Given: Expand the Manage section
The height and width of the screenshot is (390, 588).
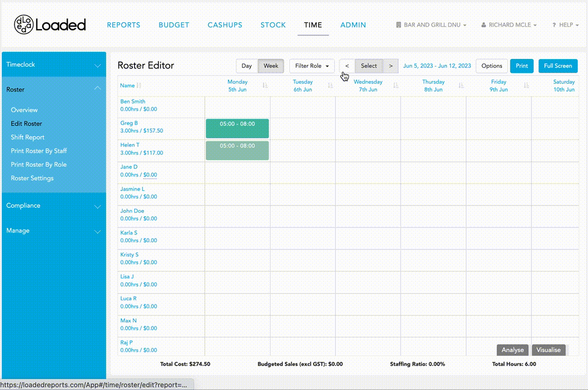Looking at the screenshot, I should [x=54, y=230].
